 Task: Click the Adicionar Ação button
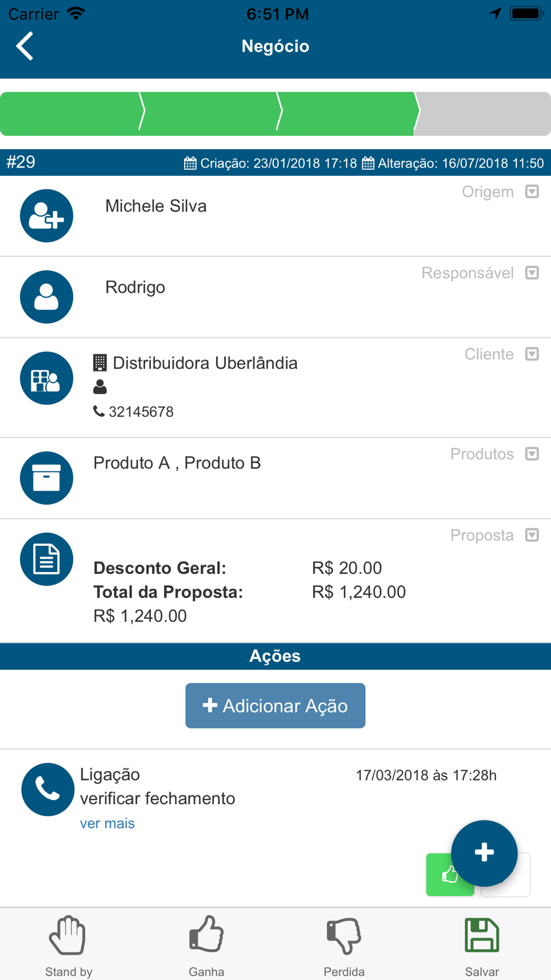point(275,706)
